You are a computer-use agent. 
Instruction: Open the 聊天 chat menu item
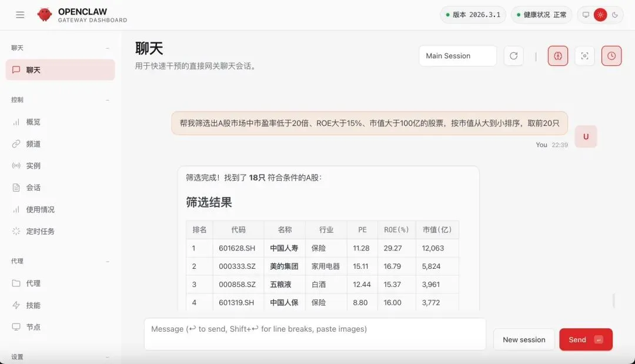(x=61, y=69)
